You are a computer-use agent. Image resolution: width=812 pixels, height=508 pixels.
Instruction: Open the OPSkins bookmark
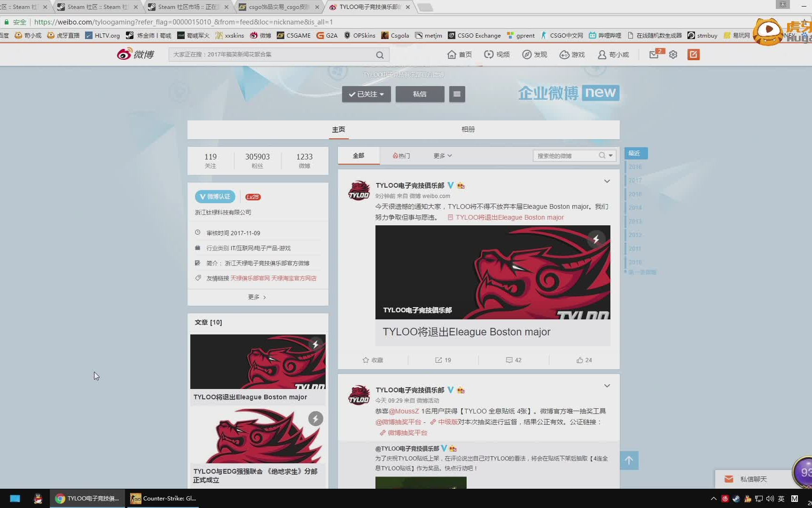[x=359, y=35]
